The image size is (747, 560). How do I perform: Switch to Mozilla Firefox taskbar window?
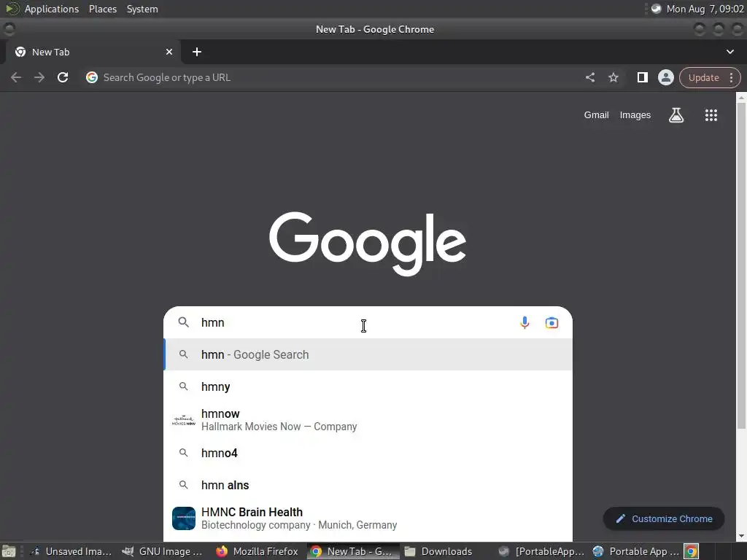(x=257, y=551)
